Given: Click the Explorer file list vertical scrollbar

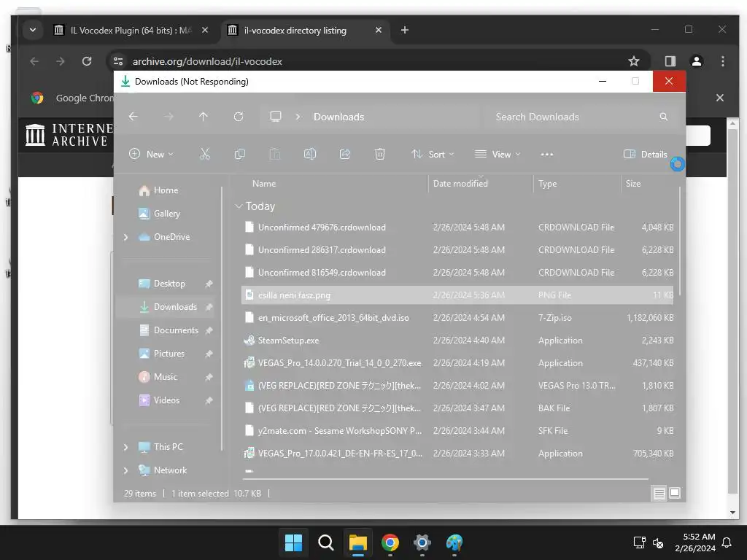Looking at the screenshot, I should [x=679, y=241].
